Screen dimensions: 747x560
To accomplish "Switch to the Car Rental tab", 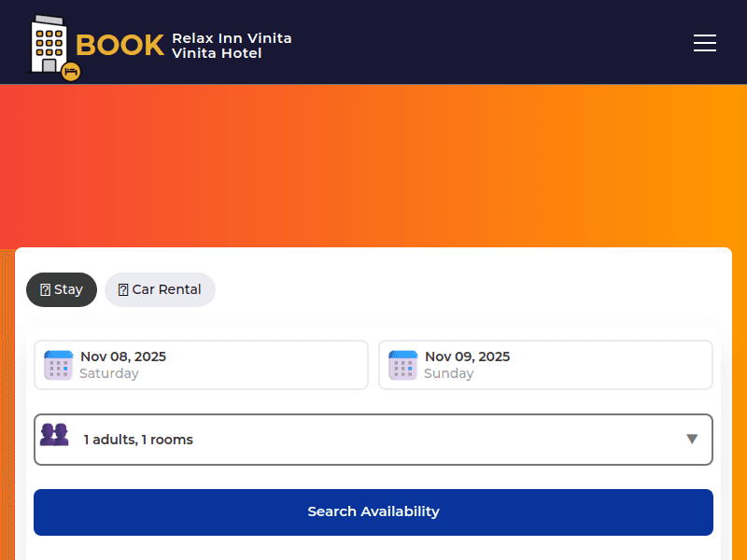I will point(160,289).
